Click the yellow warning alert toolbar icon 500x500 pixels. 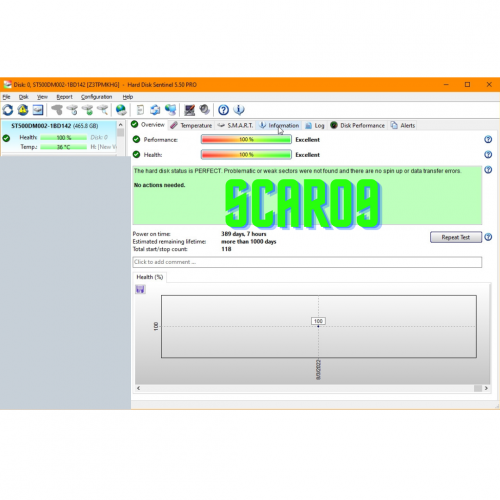pyautogui.click(x=23, y=110)
